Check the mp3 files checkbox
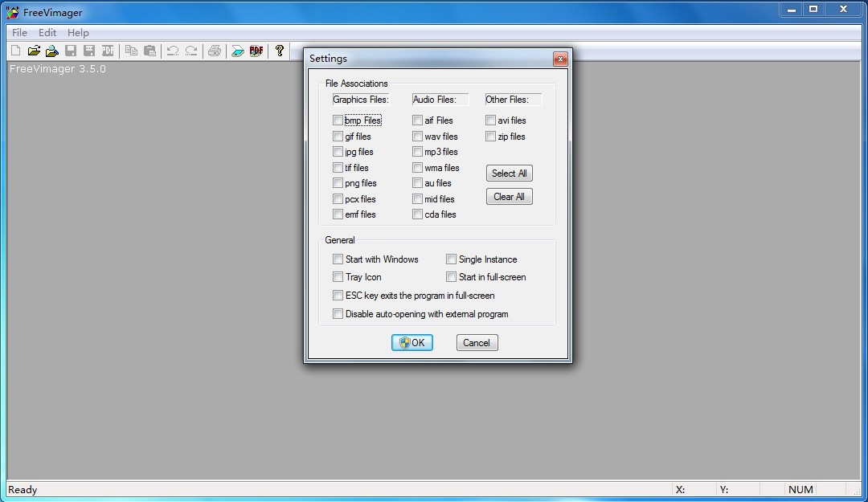The width and height of the screenshot is (868, 502). click(417, 152)
